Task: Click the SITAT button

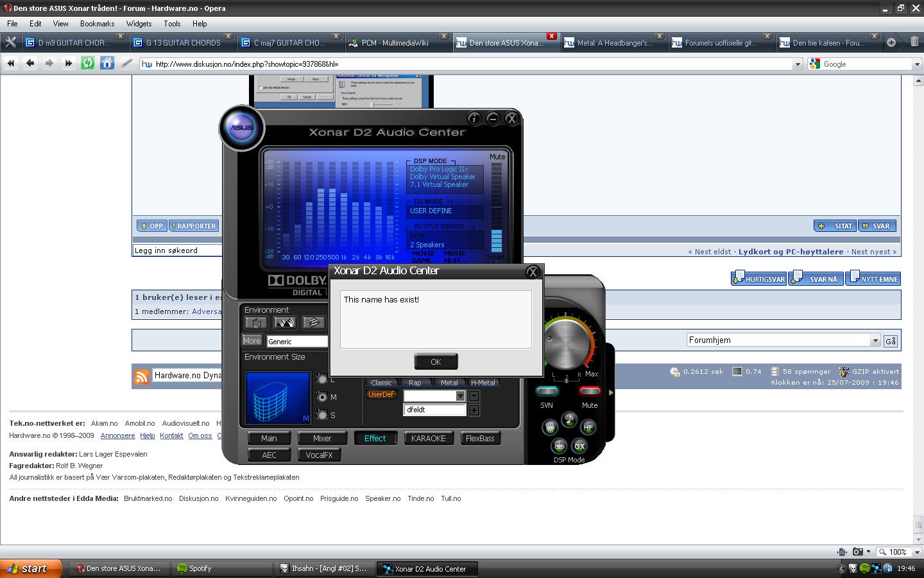Action: click(835, 226)
